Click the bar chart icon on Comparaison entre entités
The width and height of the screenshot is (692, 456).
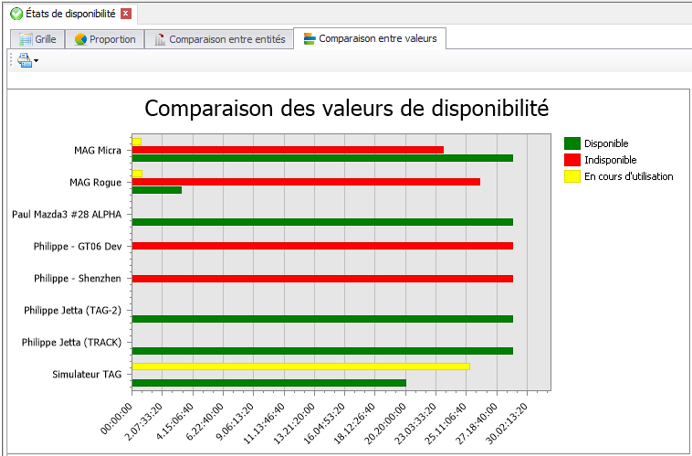pos(158,40)
